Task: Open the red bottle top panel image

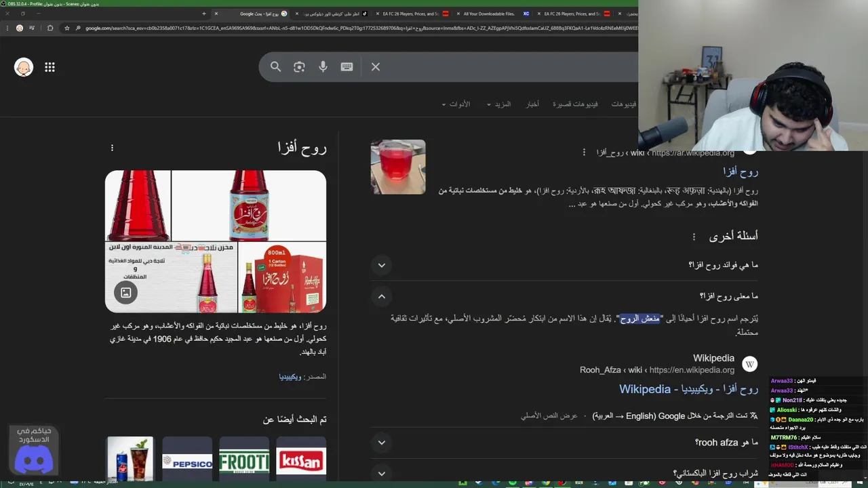Action: tap(138, 205)
